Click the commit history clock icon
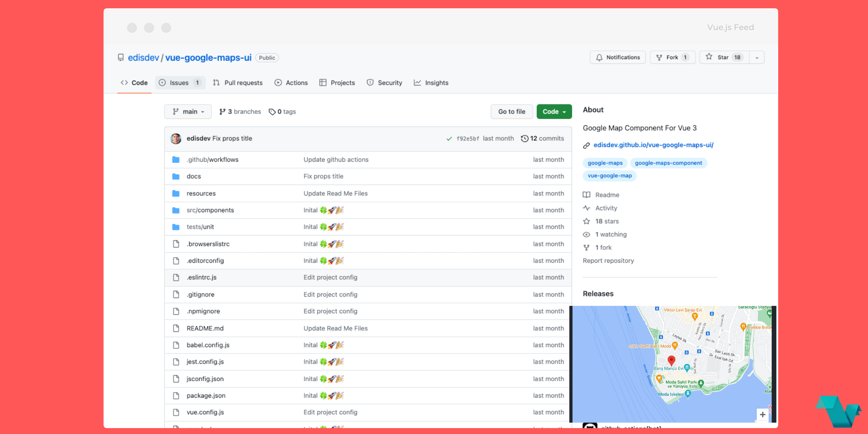This screenshot has height=434, width=868. click(525, 138)
